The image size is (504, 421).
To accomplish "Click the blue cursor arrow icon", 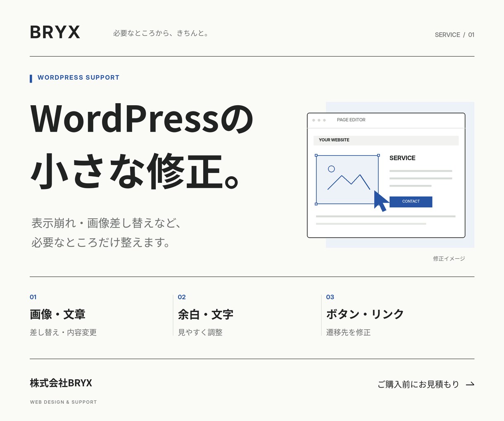I will (381, 201).
